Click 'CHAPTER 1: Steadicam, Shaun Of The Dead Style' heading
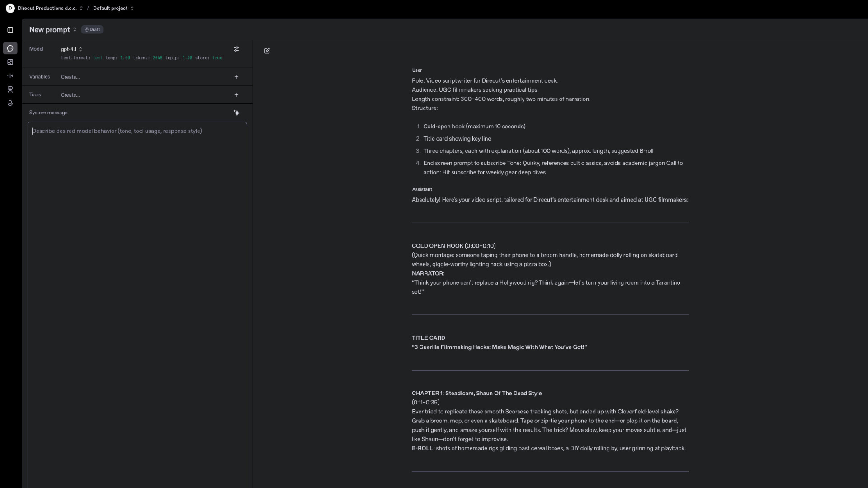 coord(476,393)
